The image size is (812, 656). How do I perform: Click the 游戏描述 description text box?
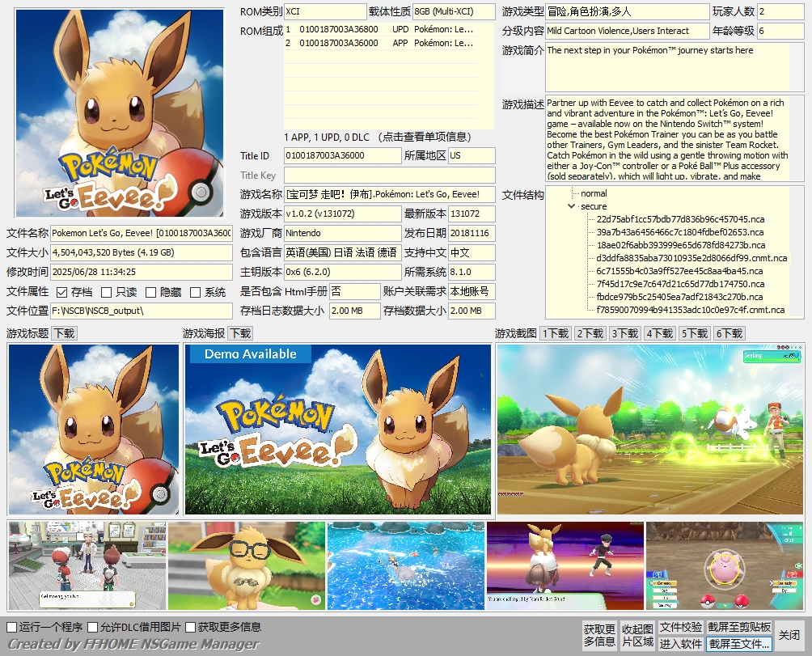[x=675, y=139]
